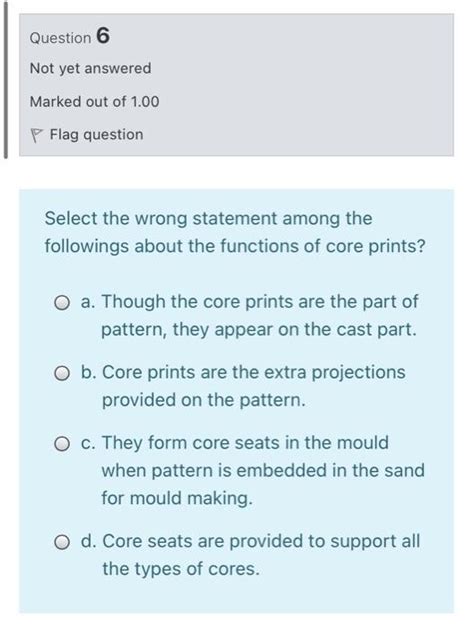Click the 'b.' option letter
This screenshot has width=474, height=628.
pyautogui.click(x=89, y=372)
